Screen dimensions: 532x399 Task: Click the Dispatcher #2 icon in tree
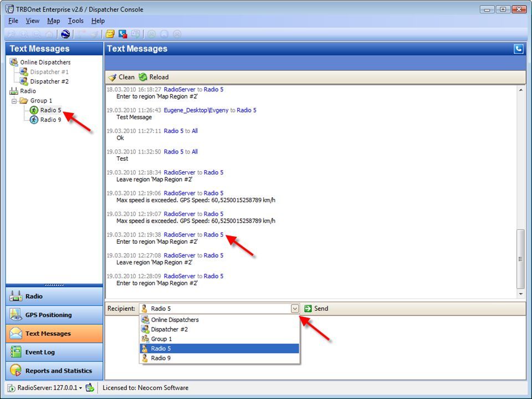pyautogui.click(x=23, y=81)
